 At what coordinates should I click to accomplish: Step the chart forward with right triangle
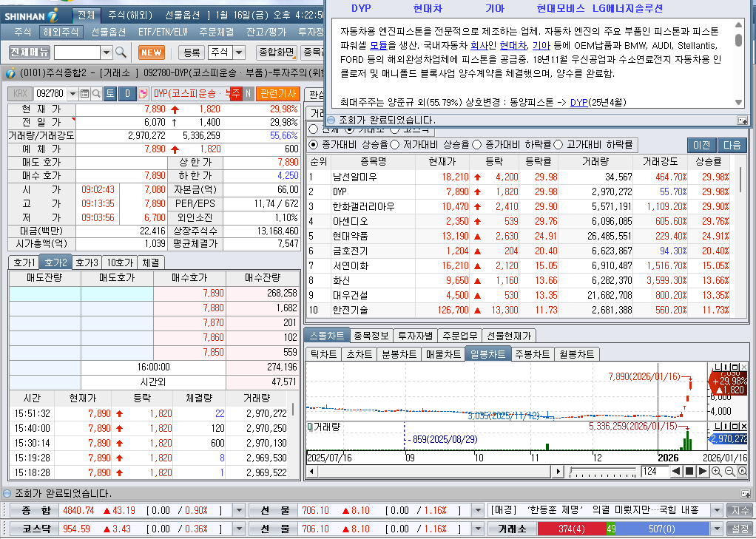(x=703, y=472)
